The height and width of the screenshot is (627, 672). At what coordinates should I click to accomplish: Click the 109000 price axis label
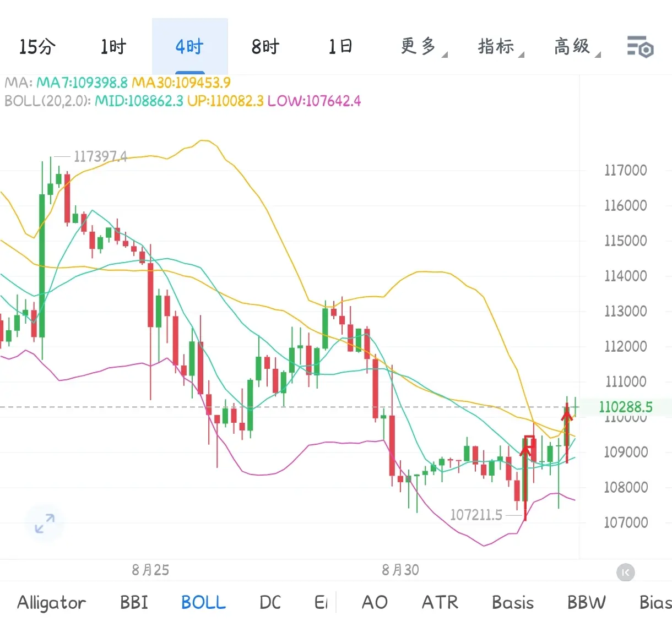point(626,452)
